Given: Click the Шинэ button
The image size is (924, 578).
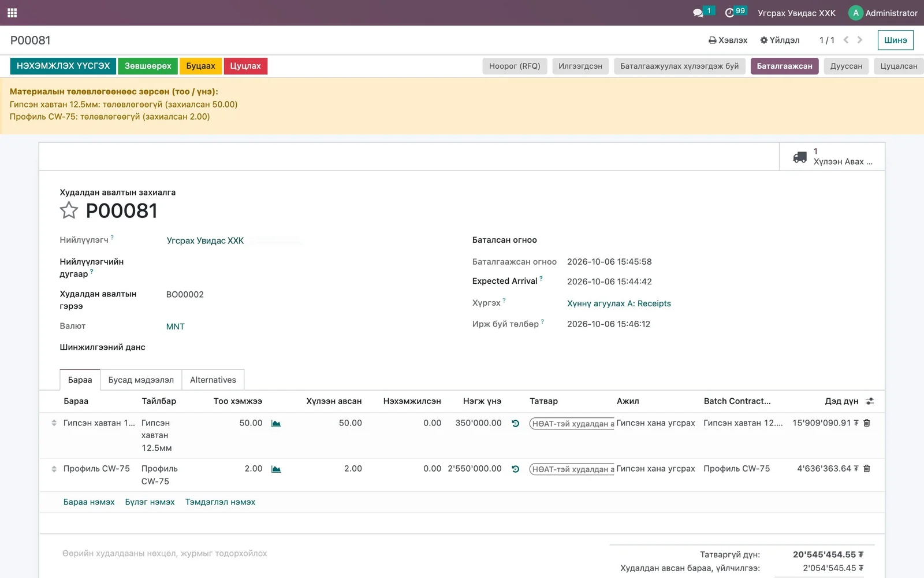Looking at the screenshot, I should coord(895,40).
